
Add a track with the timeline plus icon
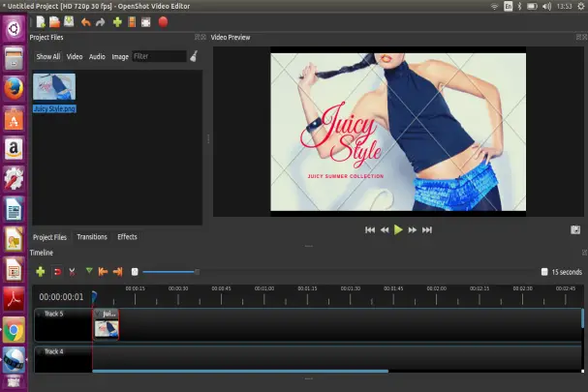click(41, 271)
